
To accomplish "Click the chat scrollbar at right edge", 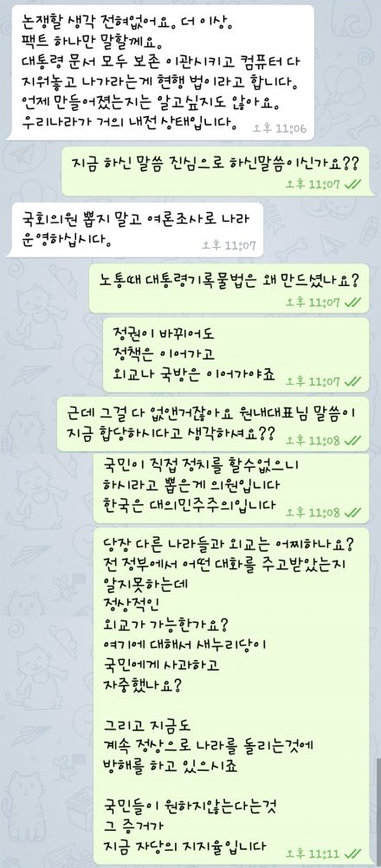I will [x=378, y=811].
